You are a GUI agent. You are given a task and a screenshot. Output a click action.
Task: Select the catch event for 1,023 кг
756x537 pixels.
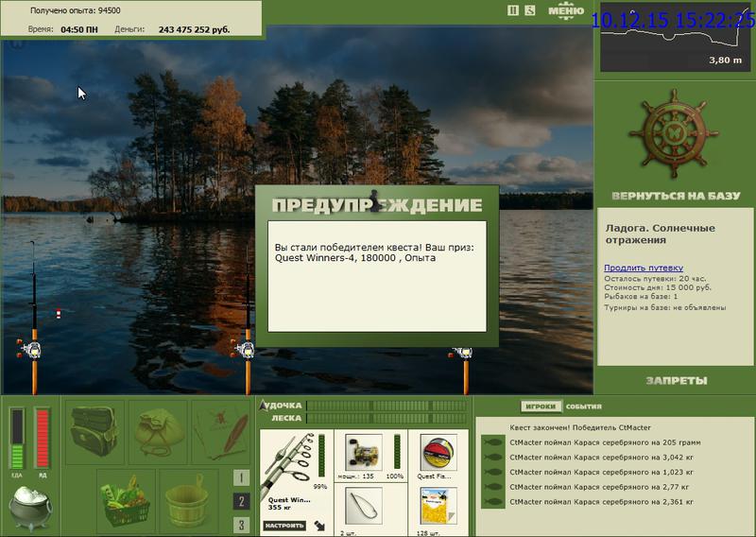pyautogui.click(x=601, y=472)
